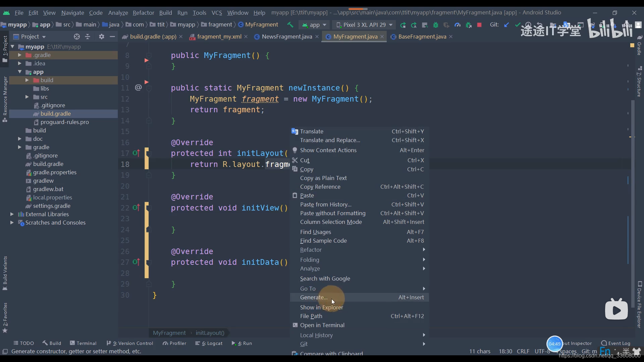Toggle the Device File Explorer window

tap(639, 305)
